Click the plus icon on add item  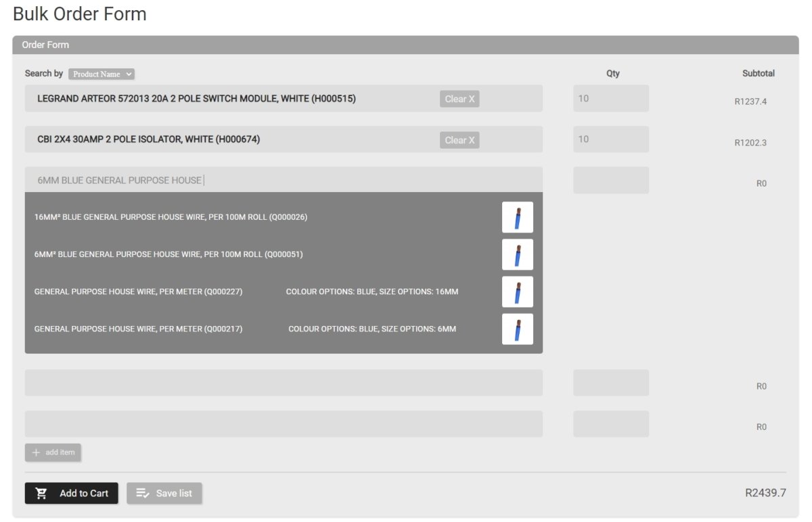tap(37, 452)
